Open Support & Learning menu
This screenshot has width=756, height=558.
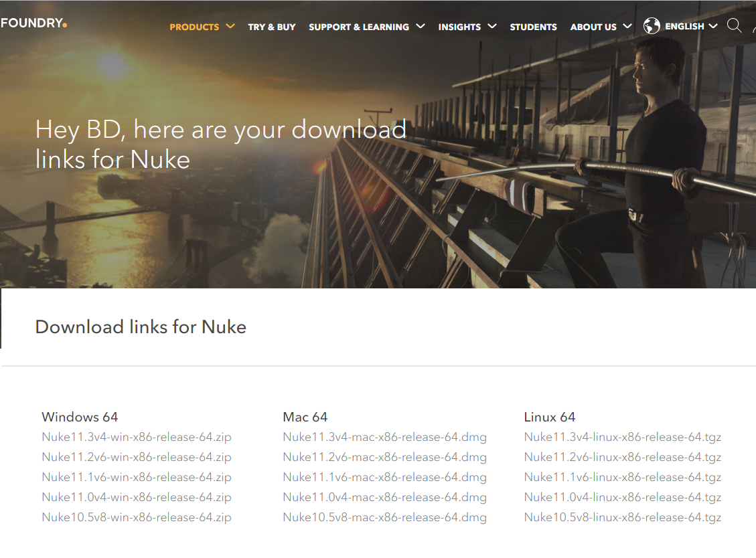[x=359, y=27]
